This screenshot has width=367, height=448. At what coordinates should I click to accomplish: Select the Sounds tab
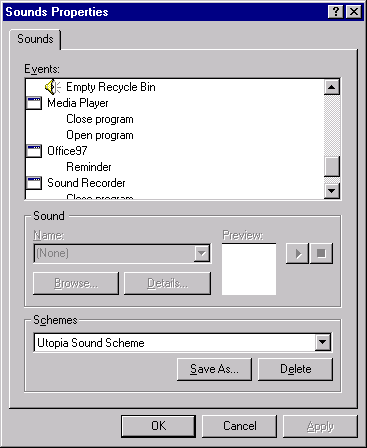click(35, 39)
